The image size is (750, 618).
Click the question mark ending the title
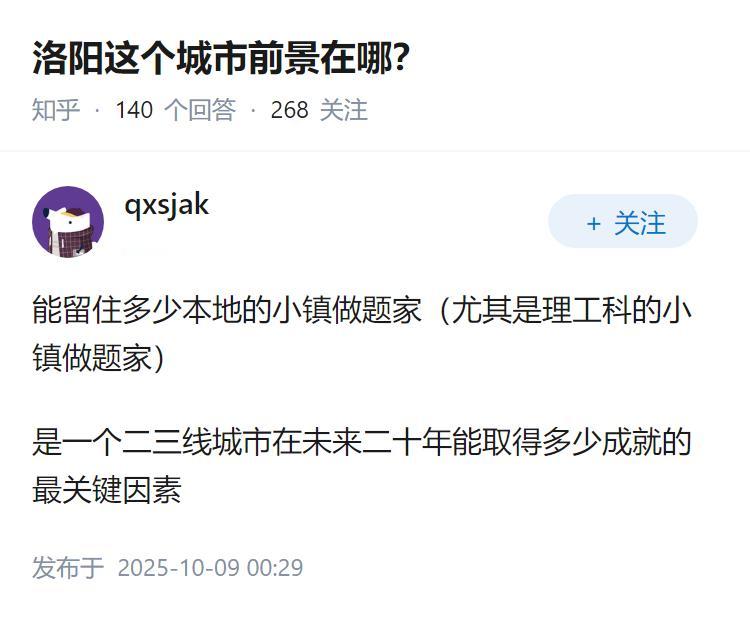(400, 59)
